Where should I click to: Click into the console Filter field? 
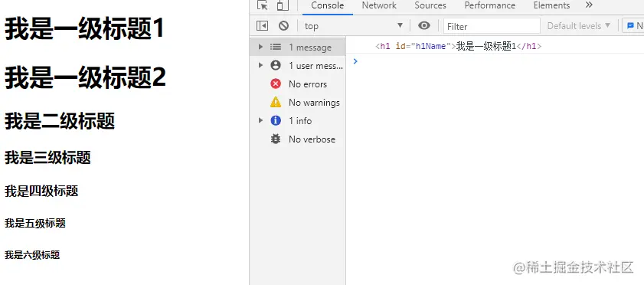[492, 26]
